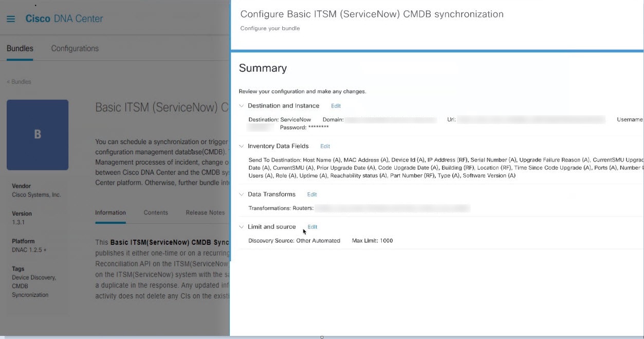Switch to the Configurations tab
Viewport: 644px width, 339px height.
pos(75,48)
